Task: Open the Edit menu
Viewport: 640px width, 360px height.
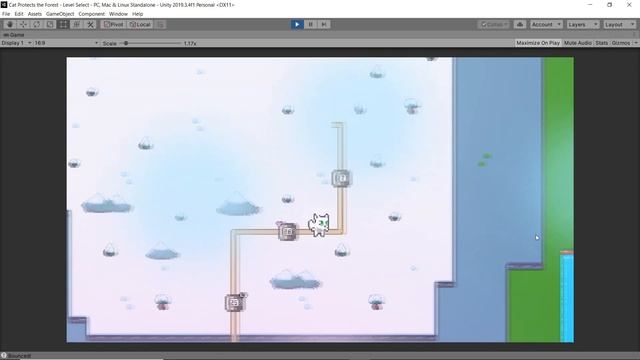Action: pos(19,14)
